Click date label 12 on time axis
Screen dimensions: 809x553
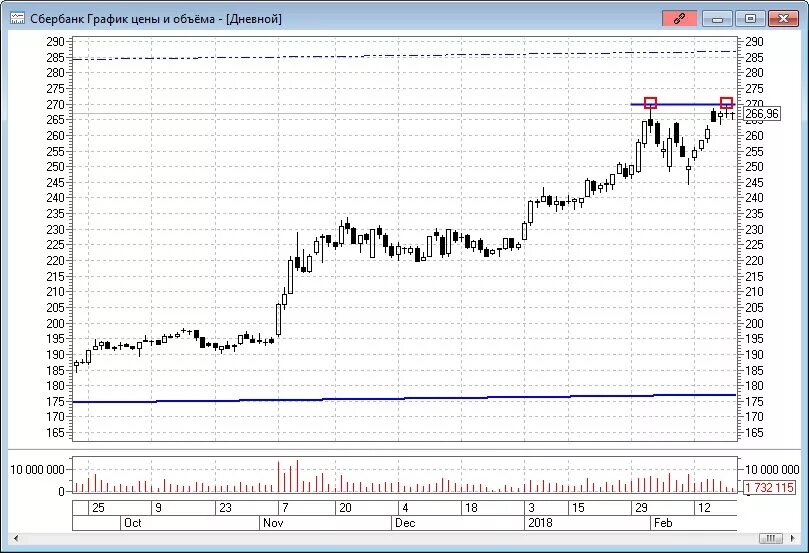pos(704,508)
